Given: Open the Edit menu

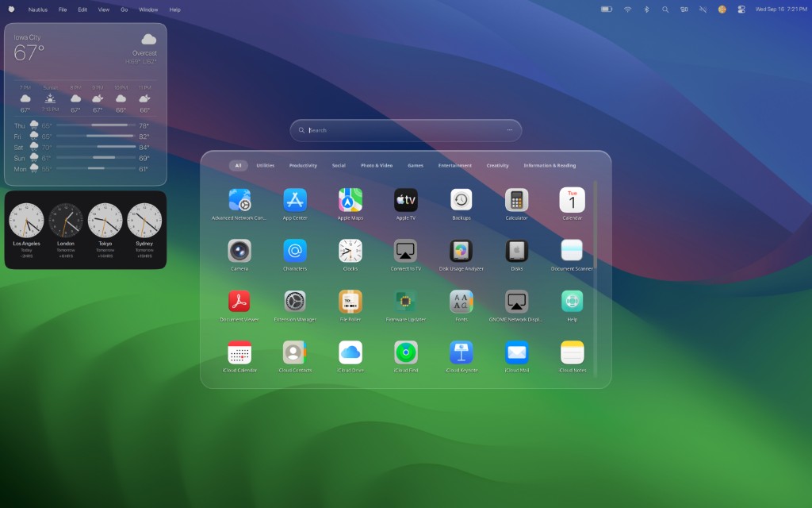Looking at the screenshot, I should (x=82, y=10).
